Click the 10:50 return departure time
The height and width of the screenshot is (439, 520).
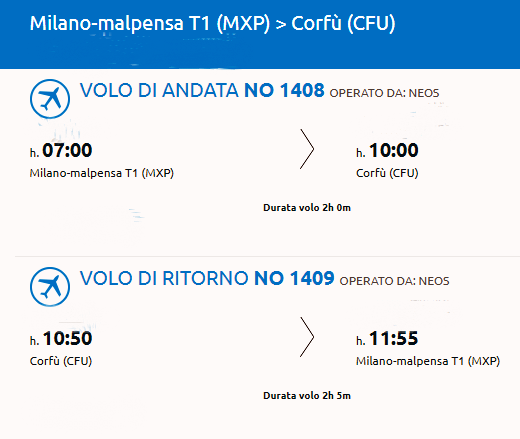(67, 338)
